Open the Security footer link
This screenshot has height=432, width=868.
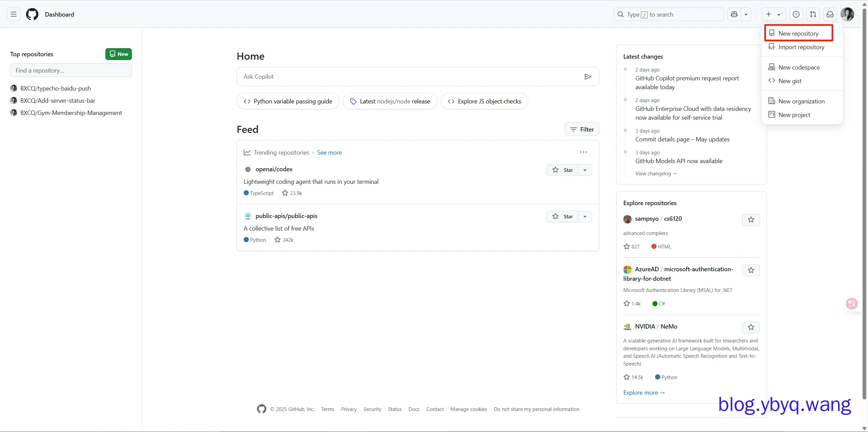pos(372,409)
